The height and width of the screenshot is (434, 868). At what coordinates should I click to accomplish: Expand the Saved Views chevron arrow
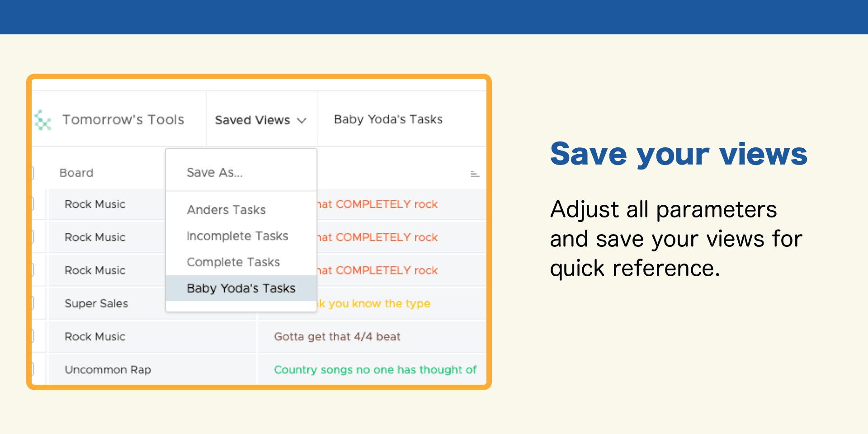pos(302,120)
